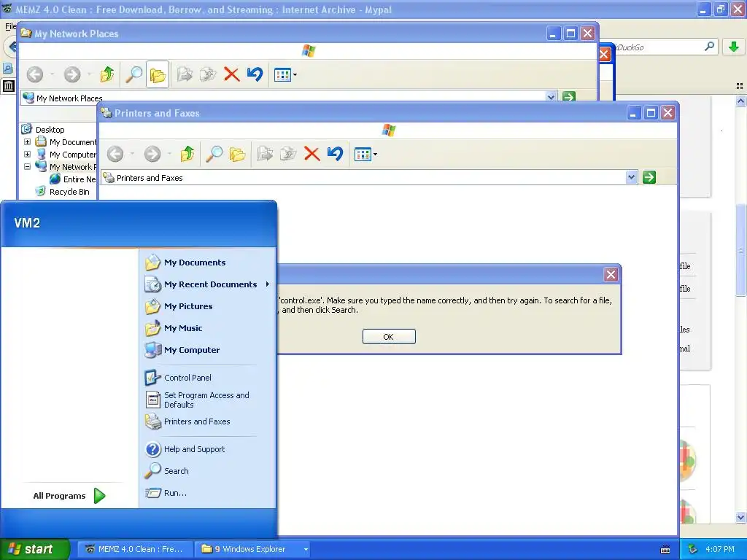Open File menu in Mypal browser

(x=10, y=26)
